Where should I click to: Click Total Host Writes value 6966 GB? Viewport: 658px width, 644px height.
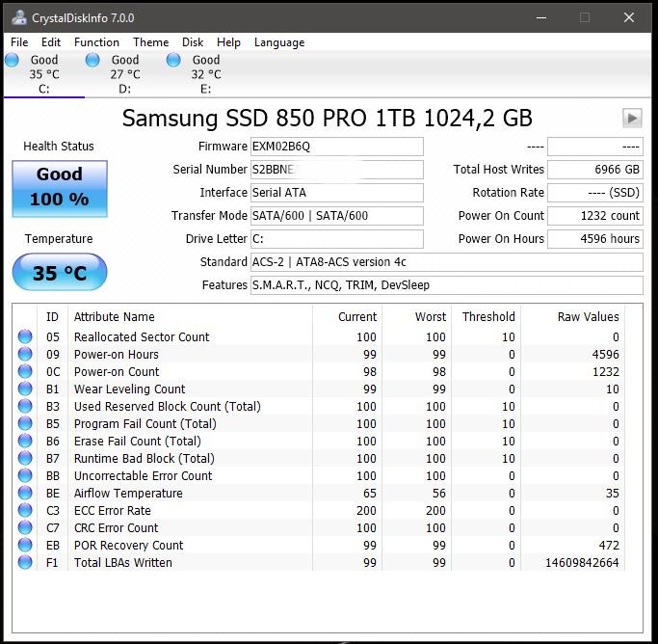coord(595,170)
